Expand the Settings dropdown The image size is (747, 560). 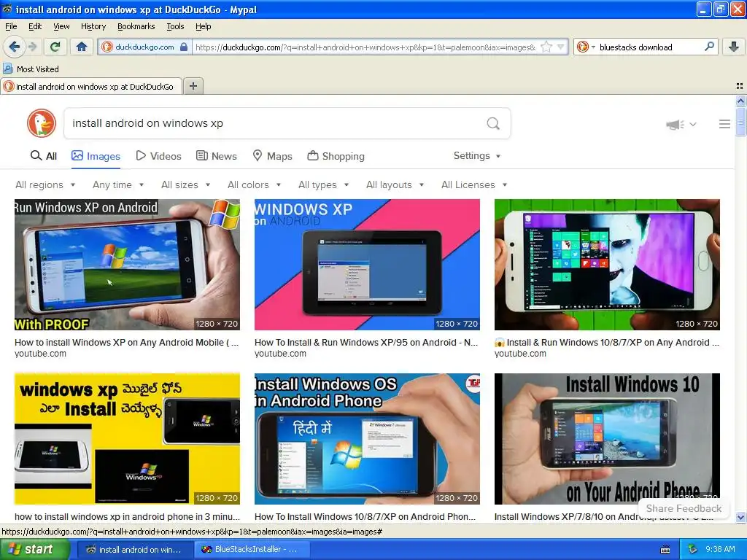(x=477, y=156)
